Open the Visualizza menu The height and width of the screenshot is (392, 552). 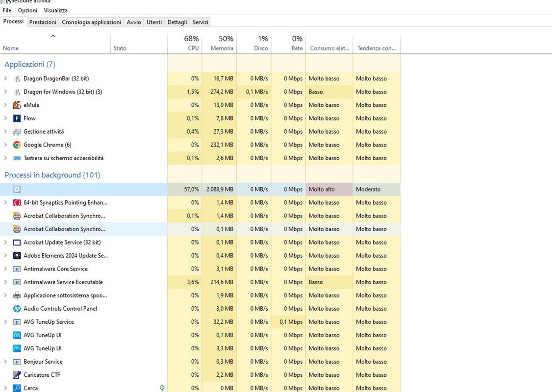[55, 10]
